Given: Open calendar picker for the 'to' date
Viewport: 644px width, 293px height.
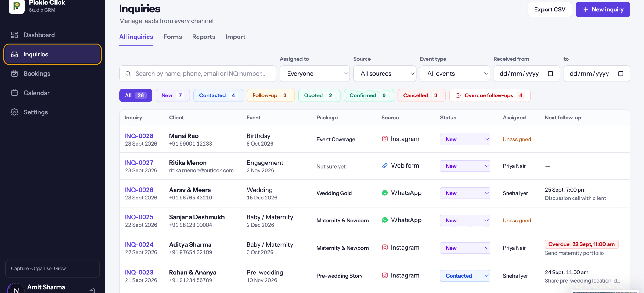Looking at the screenshot, I should 621,73.
